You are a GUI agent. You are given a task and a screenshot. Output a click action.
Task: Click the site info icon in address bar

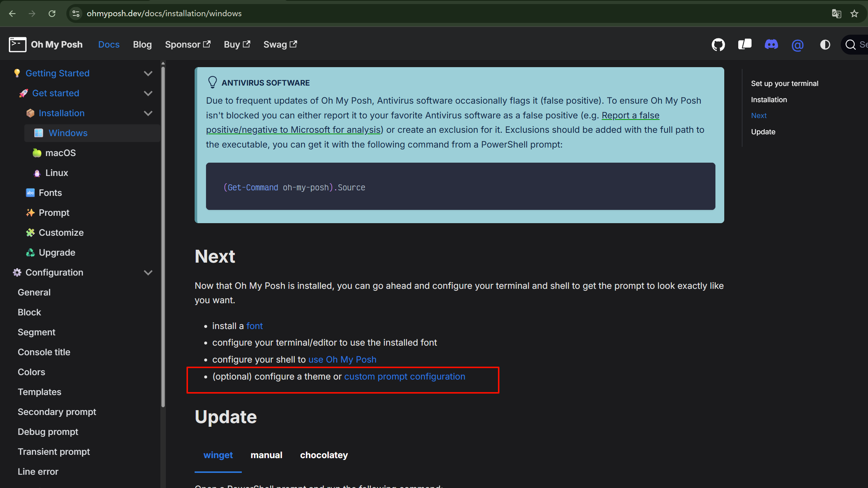point(76,14)
